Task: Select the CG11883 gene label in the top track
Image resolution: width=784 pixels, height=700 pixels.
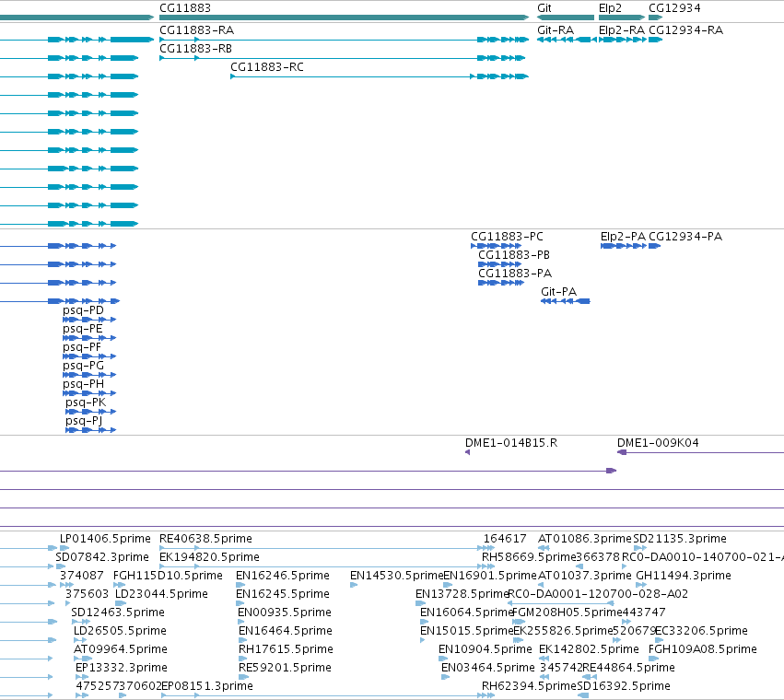Action: (x=185, y=8)
